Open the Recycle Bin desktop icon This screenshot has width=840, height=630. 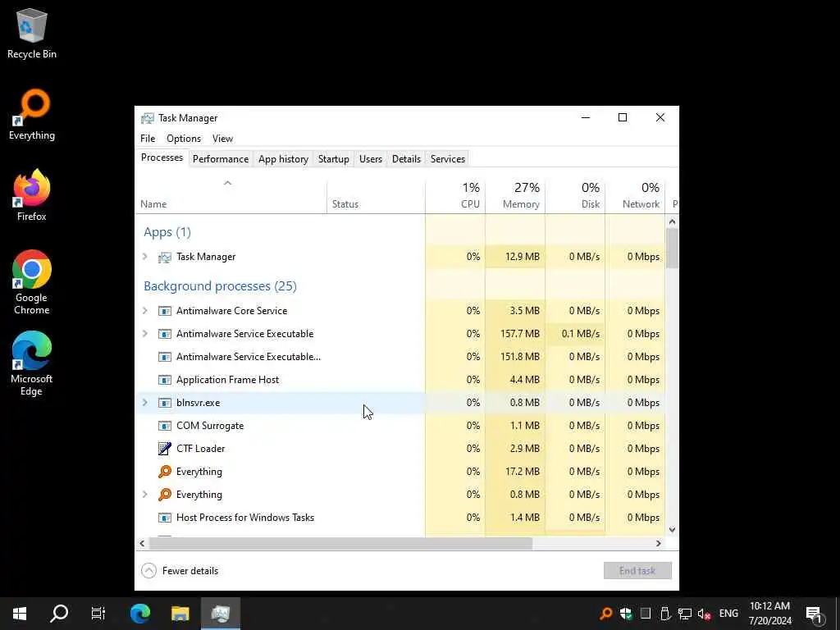pos(32,33)
